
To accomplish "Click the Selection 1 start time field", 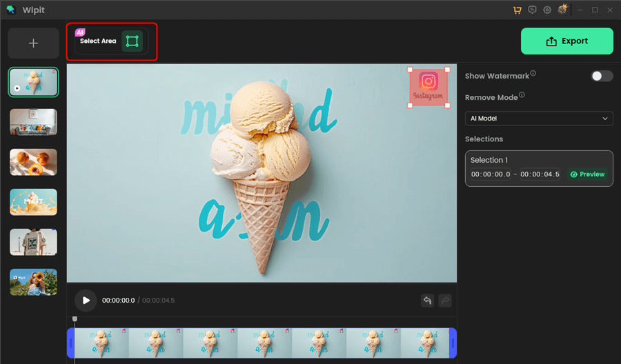I will [x=491, y=174].
